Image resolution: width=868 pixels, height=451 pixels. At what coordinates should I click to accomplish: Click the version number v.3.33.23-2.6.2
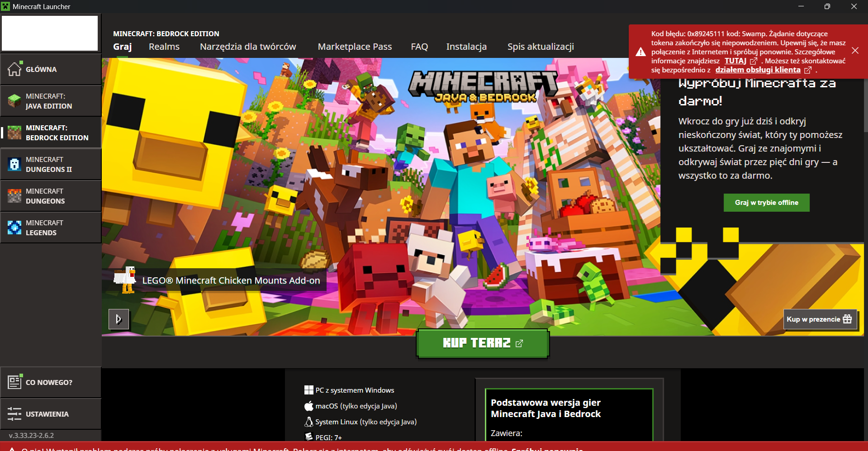click(x=31, y=436)
